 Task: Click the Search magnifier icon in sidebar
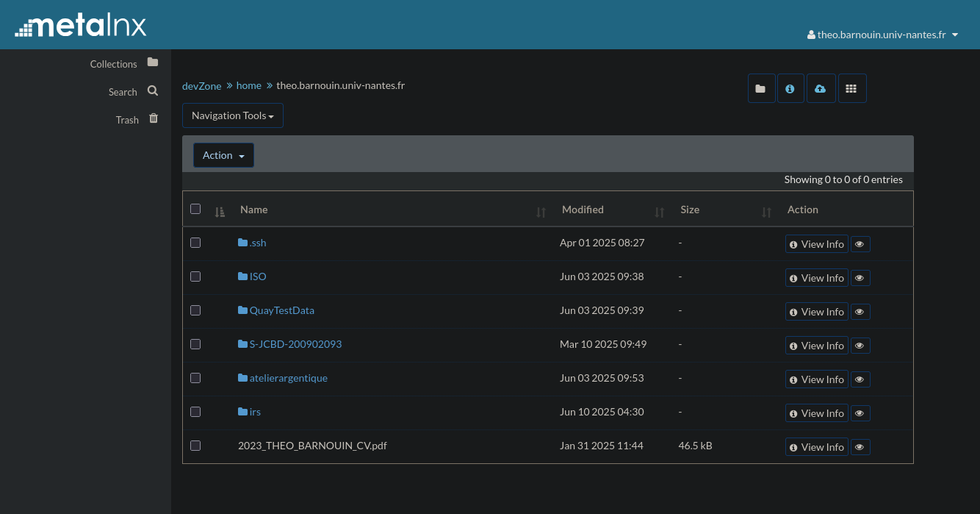click(x=153, y=91)
